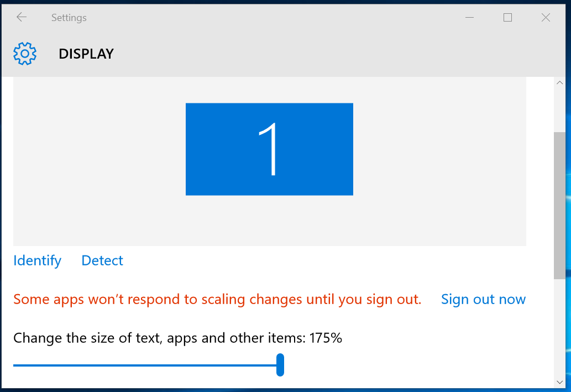Click the Identify link
This screenshot has height=392, width=571.
coord(37,260)
